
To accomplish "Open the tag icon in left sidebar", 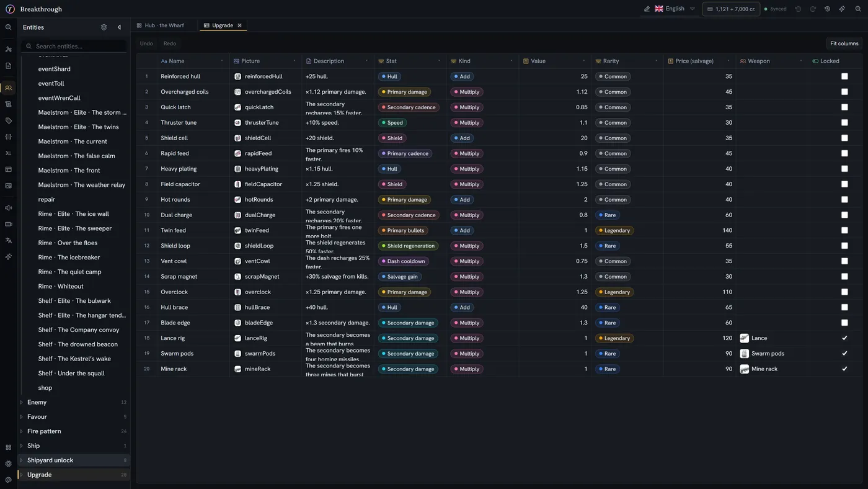I will (9, 120).
